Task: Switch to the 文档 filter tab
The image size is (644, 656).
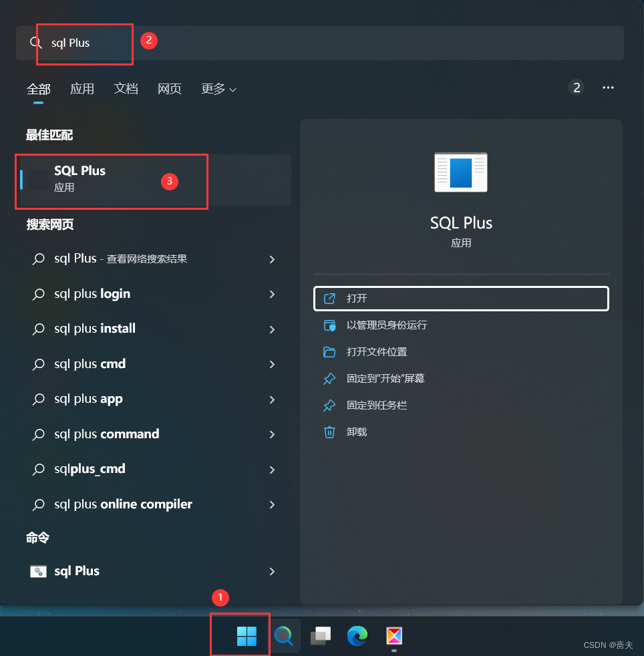Action: (x=126, y=89)
